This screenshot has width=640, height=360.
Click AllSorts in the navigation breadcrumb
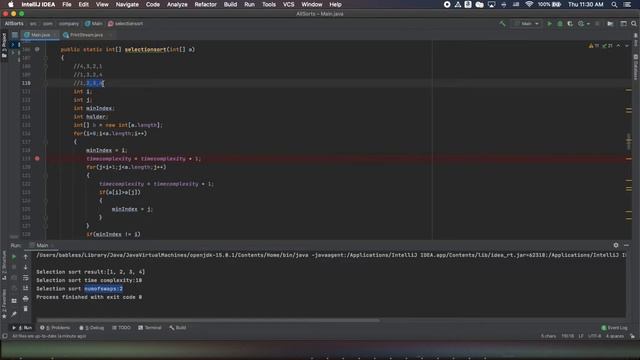14,24
